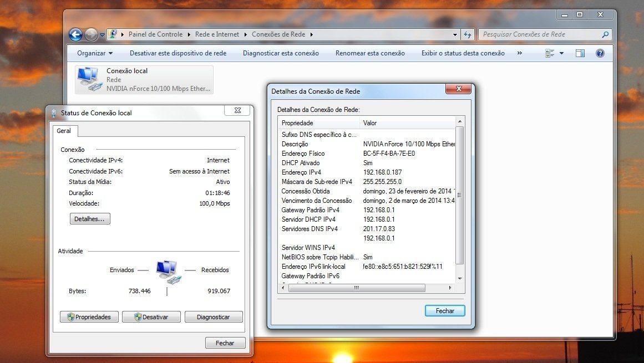Click Desativar este dispositivo de rede

click(178, 53)
